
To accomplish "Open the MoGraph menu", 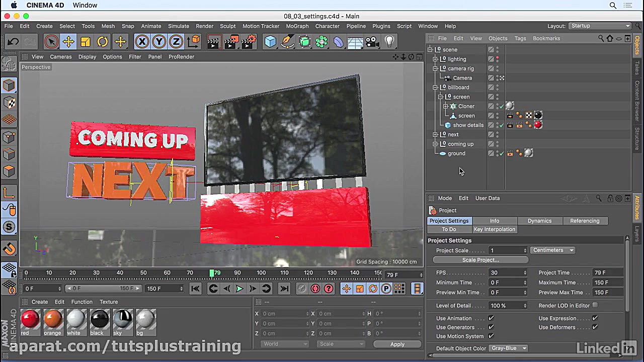I will pos(297,26).
